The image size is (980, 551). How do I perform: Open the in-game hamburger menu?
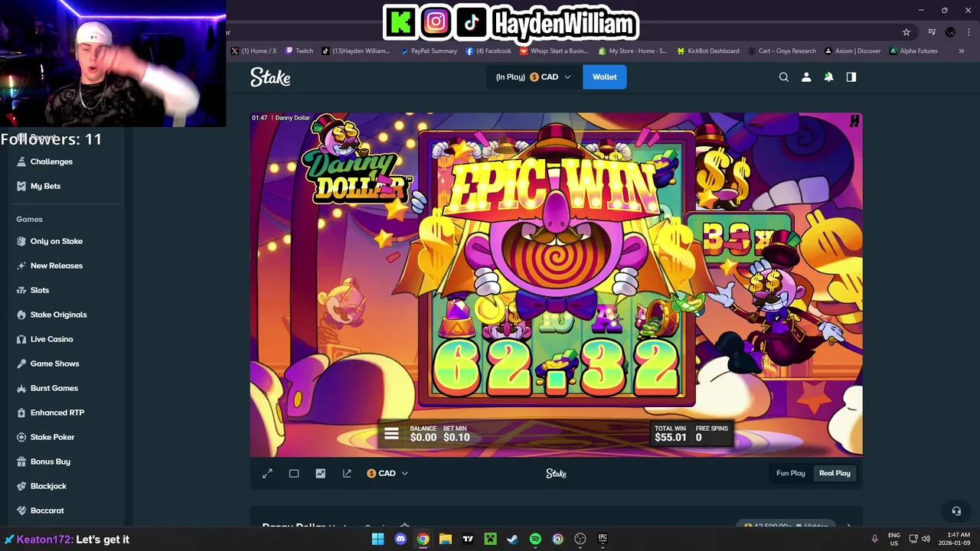coord(391,434)
